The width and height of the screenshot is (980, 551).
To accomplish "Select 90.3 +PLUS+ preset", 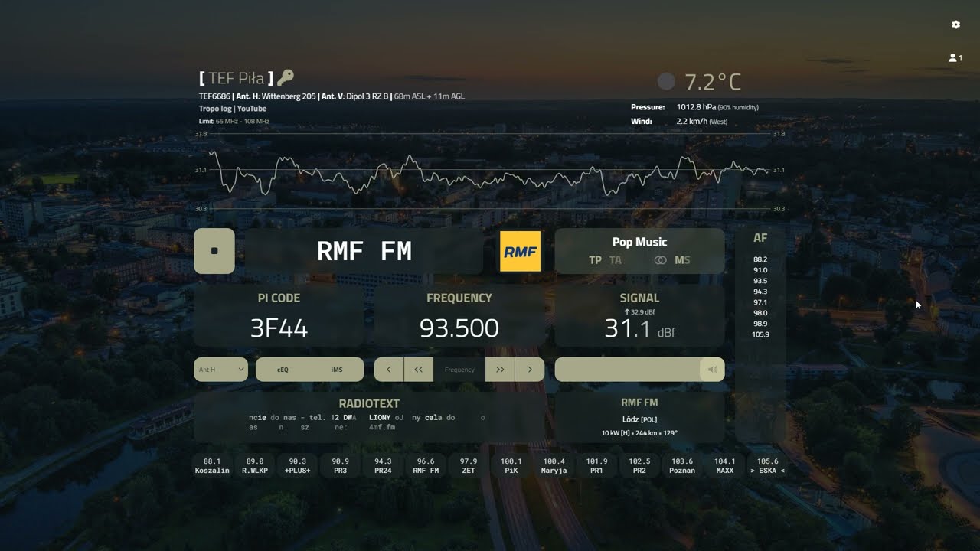I will coord(298,466).
